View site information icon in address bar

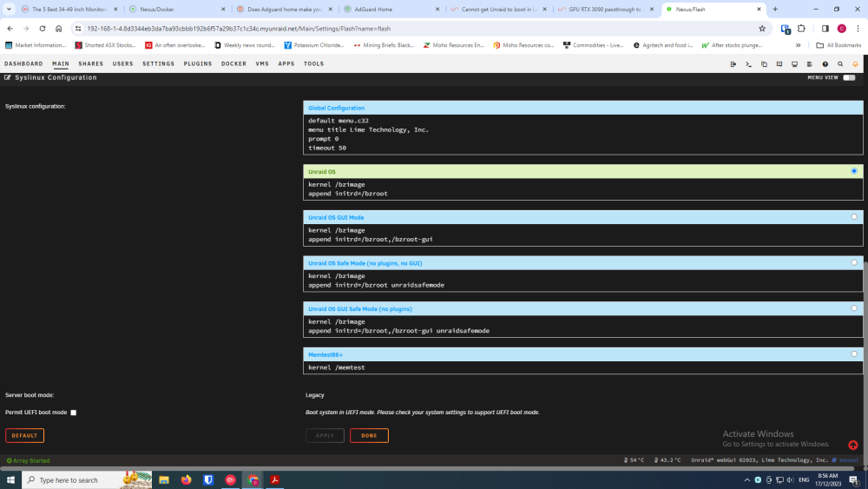click(x=78, y=29)
